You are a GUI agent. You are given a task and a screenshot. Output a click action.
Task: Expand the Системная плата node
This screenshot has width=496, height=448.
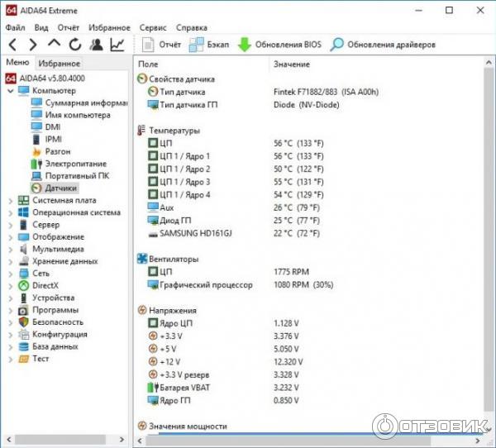11,201
